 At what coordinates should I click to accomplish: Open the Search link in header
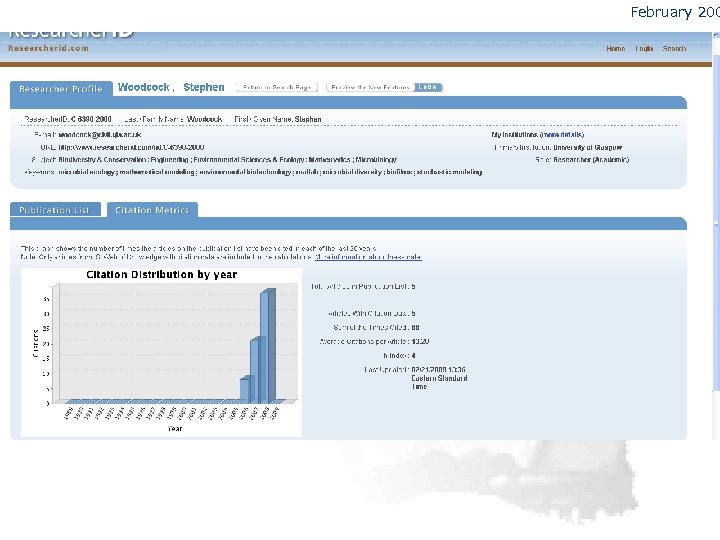(674, 49)
